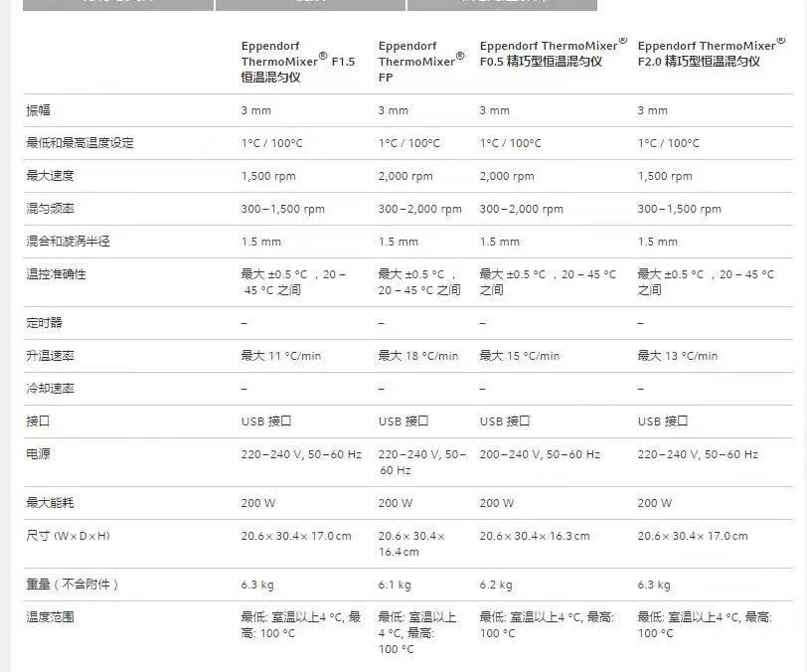The width and height of the screenshot is (807, 672).
Task: Select the 200–240 V, 50–60 Hz power value
Action: tap(540, 454)
